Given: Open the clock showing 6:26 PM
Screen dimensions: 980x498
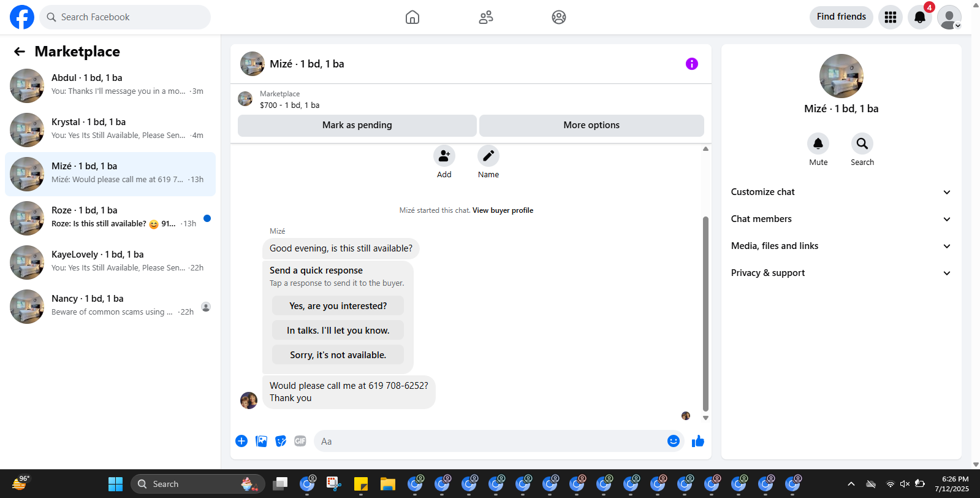Looking at the screenshot, I should point(952,484).
